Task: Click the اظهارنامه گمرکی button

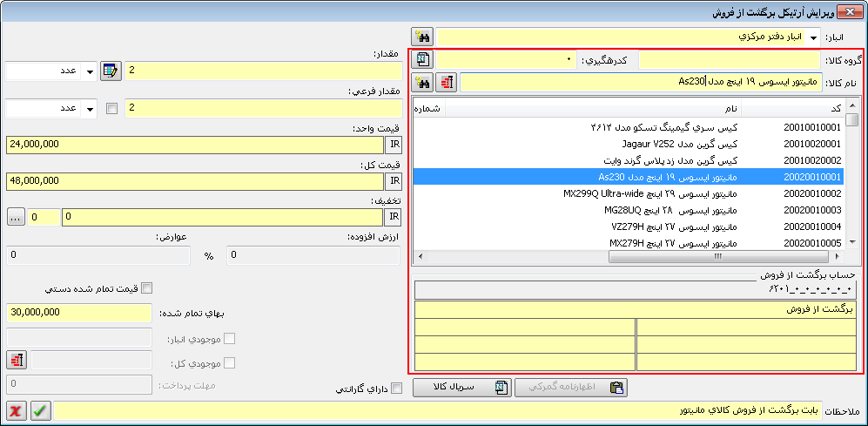Action: click(x=571, y=388)
